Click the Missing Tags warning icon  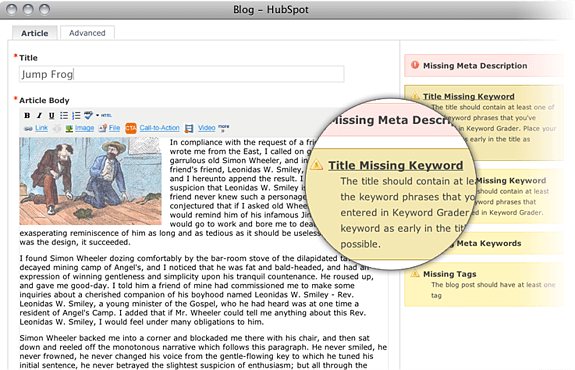click(415, 274)
